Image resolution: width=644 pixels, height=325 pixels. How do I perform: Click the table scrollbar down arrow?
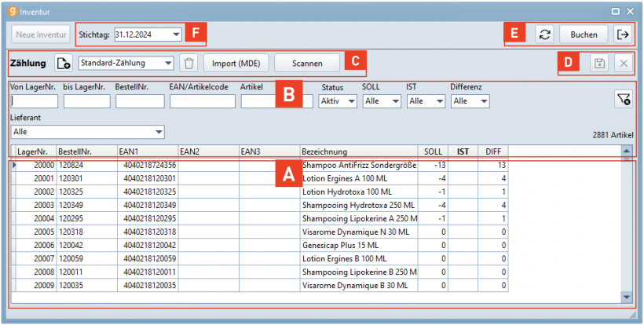(x=626, y=297)
